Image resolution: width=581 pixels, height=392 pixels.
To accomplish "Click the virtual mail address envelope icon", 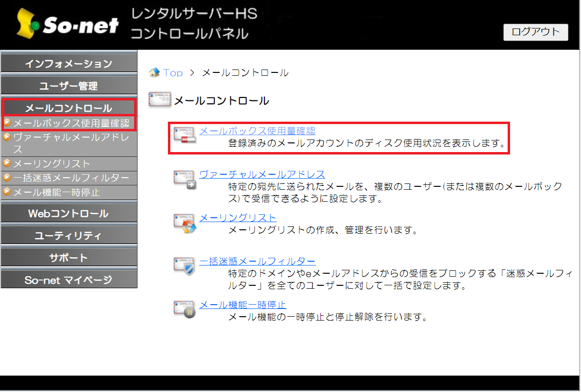I will (x=185, y=179).
